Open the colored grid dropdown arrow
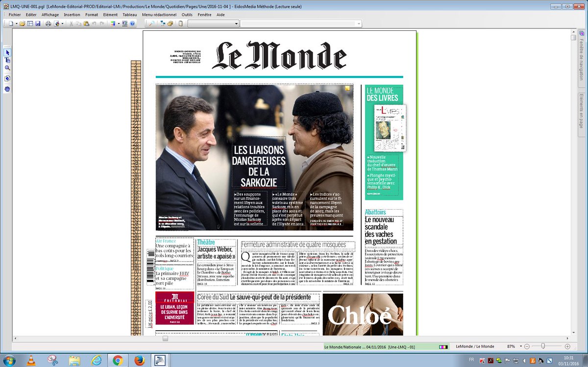Image resolution: width=588 pixels, height=367 pixels. (x=119, y=24)
